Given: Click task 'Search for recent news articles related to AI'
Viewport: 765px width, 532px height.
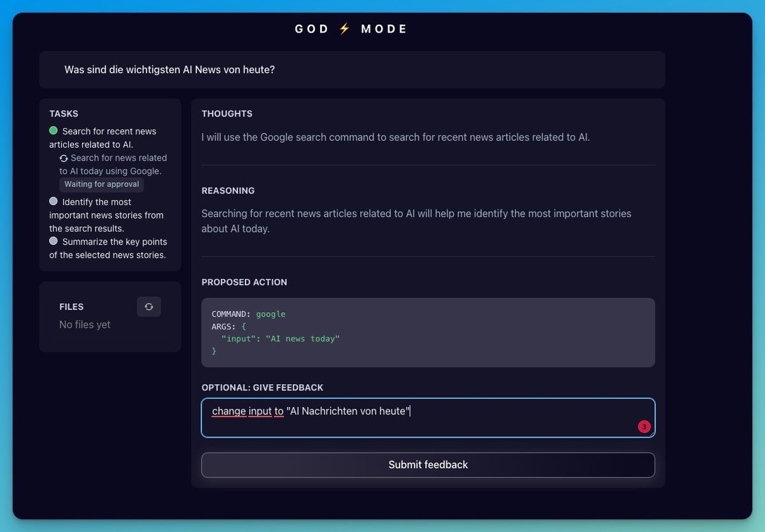Looking at the screenshot, I should pyautogui.click(x=103, y=138).
